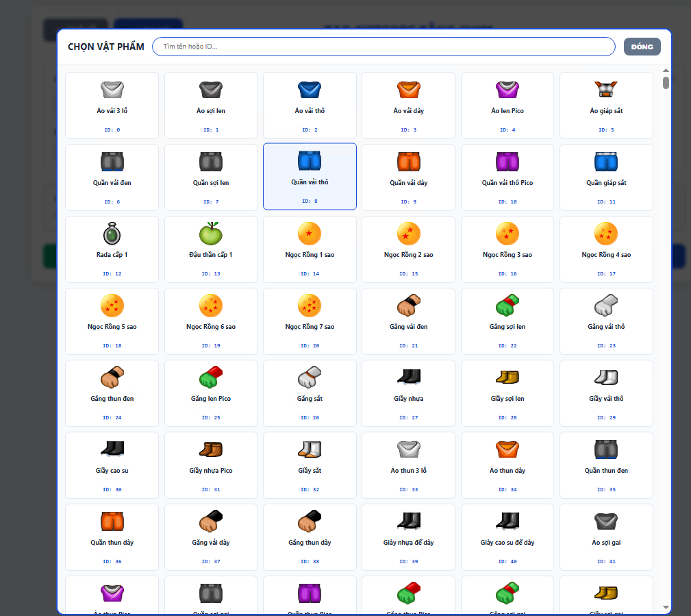The width and height of the screenshot is (691, 616).
Task: Pick the black Giầy nhựa boots icon
Action: click(x=409, y=377)
